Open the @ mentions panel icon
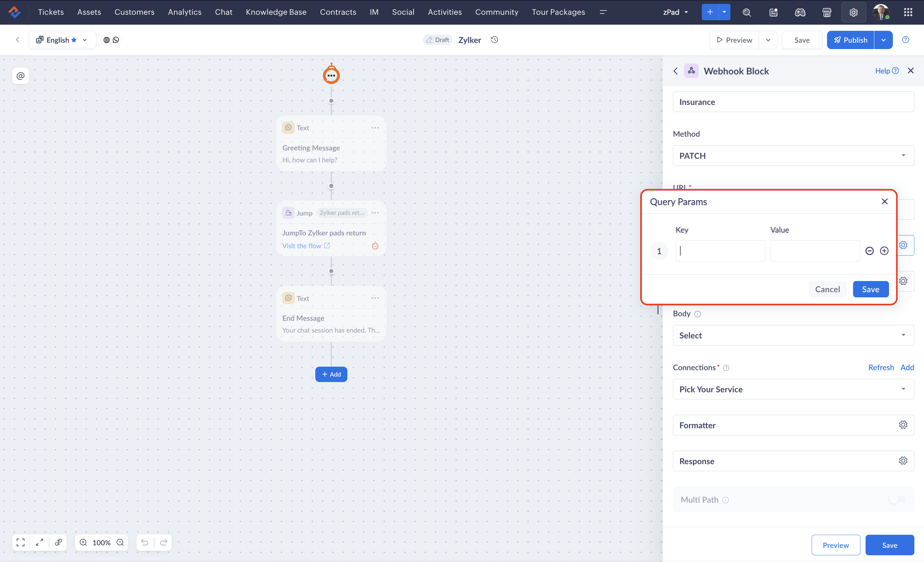The image size is (924, 562). tap(20, 76)
